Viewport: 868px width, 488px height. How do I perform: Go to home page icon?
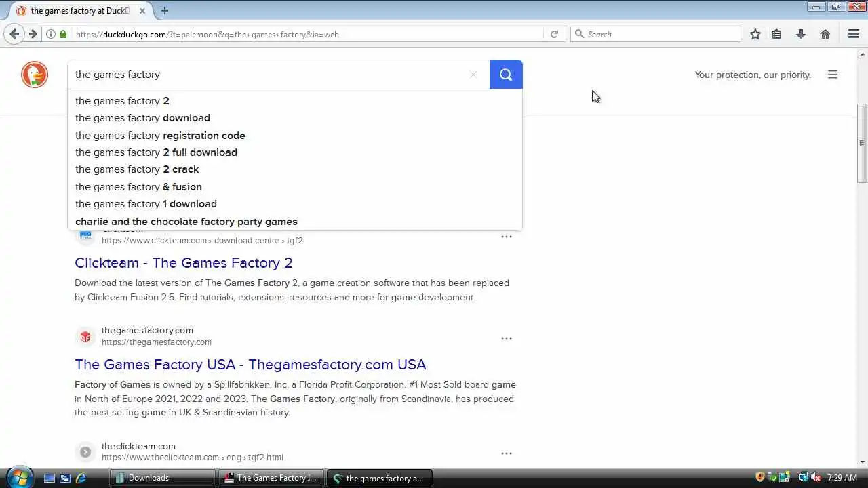[x=825, y=34]
